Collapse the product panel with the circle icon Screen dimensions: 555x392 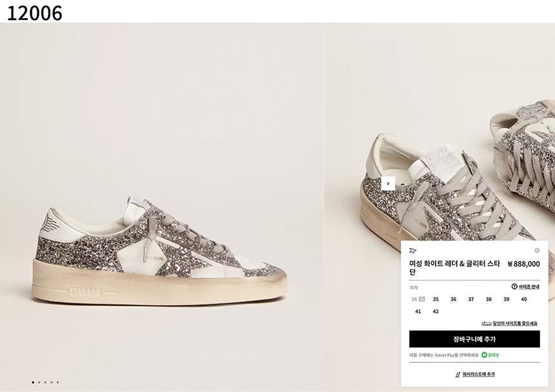click(537, 250)
